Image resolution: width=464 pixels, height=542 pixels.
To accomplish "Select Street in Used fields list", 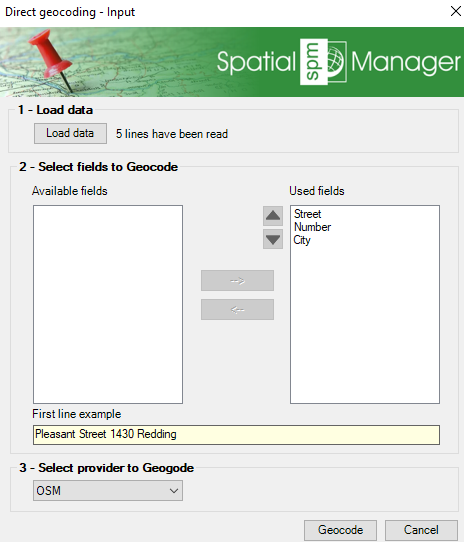I will coord(307,214).
